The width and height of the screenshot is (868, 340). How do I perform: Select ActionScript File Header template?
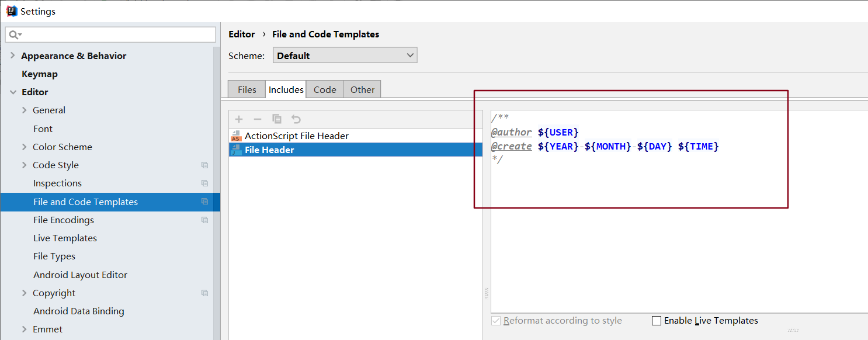(x=356, y=136)
